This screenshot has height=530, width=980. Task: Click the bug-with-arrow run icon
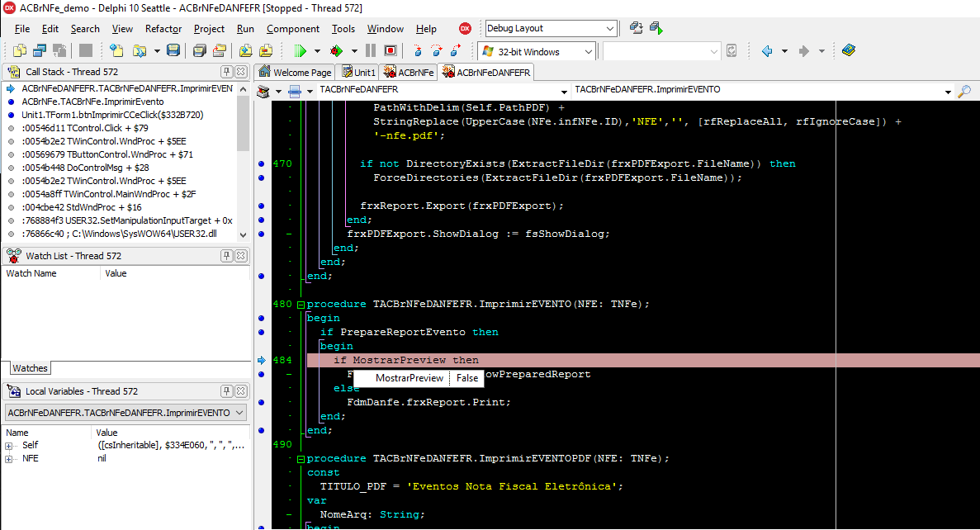coord(336,50)
